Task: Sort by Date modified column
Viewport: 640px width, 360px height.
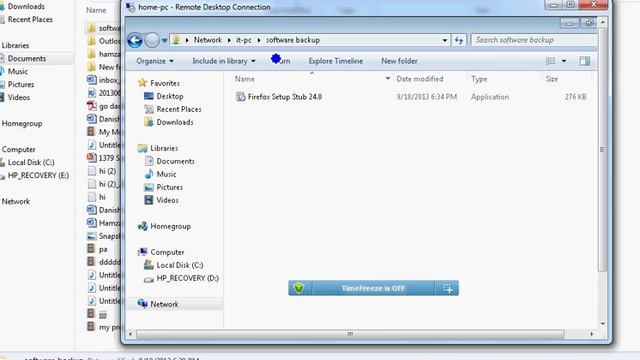Action: pos(420,79)
